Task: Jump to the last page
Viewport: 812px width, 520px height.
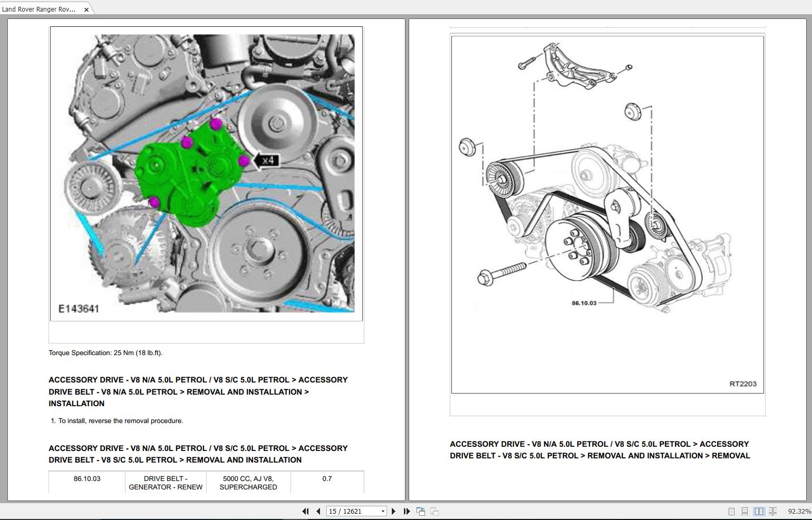Action: click(407, 511)
